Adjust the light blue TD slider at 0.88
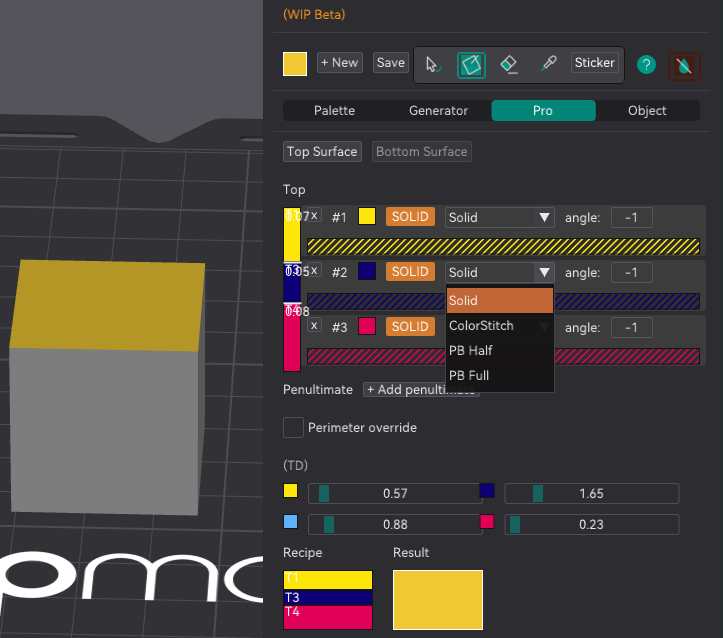 pyautogui.click(x=395, y=525)
